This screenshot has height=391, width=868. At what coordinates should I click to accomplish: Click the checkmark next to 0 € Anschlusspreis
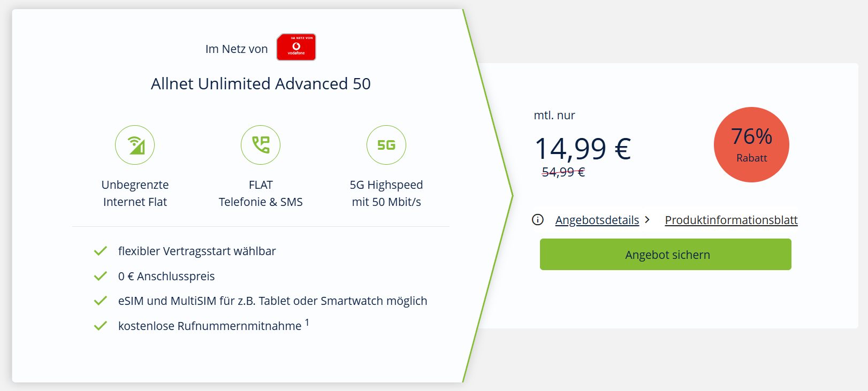(101, 276)
